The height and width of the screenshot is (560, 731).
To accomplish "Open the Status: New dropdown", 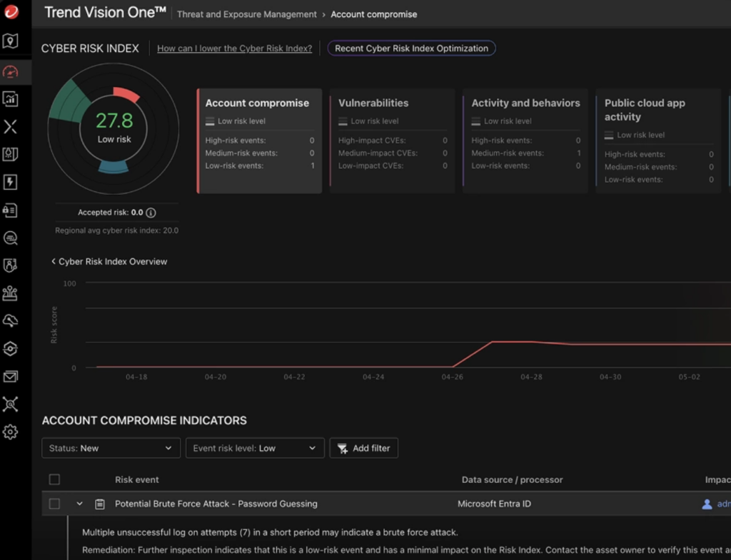I will [111, 448].
